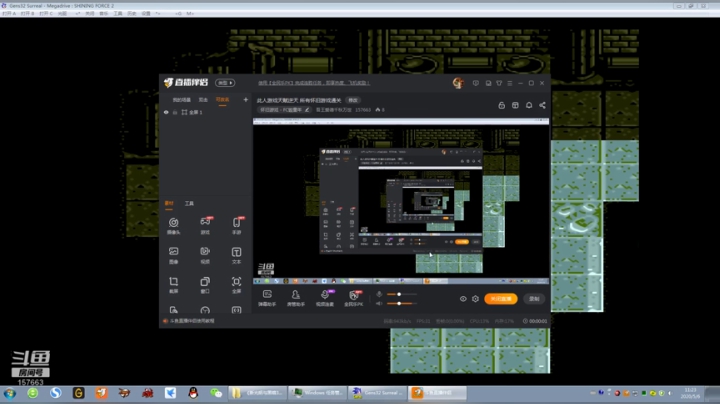Open the skin (shirt) icon in title bar

499,83
